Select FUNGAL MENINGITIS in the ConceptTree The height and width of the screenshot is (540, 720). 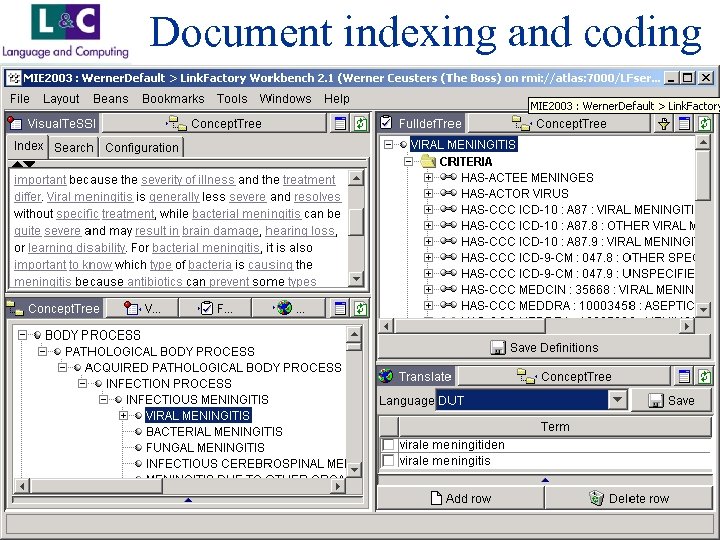[x=205, y=448]
